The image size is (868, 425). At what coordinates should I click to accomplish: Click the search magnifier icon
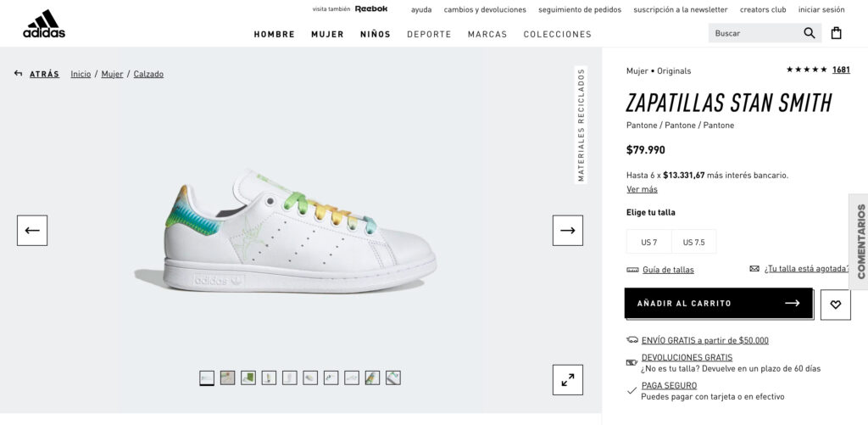810,33
